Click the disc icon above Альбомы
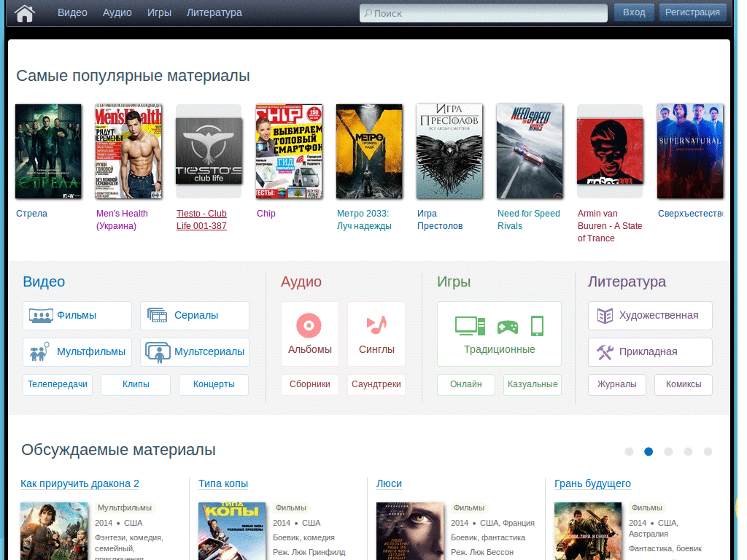This screenshot has width=747, height=560. tap(309, 325)
